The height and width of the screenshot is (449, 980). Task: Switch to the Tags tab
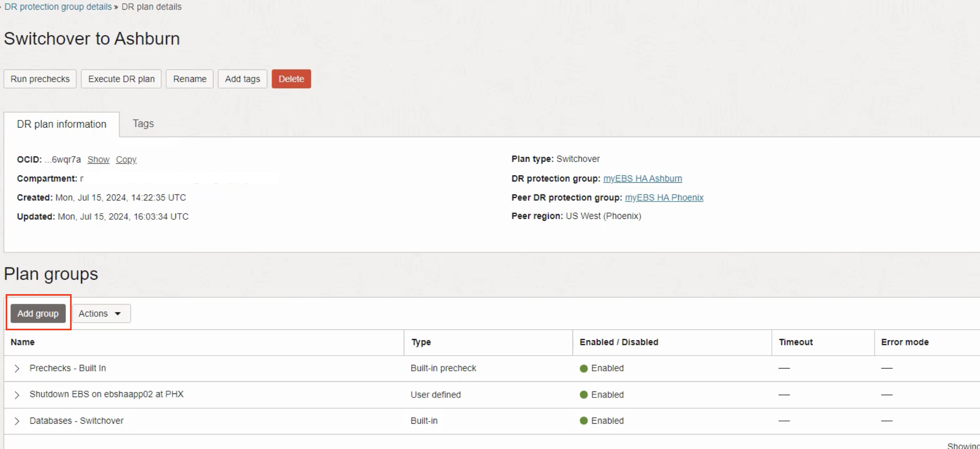[143, 124]
